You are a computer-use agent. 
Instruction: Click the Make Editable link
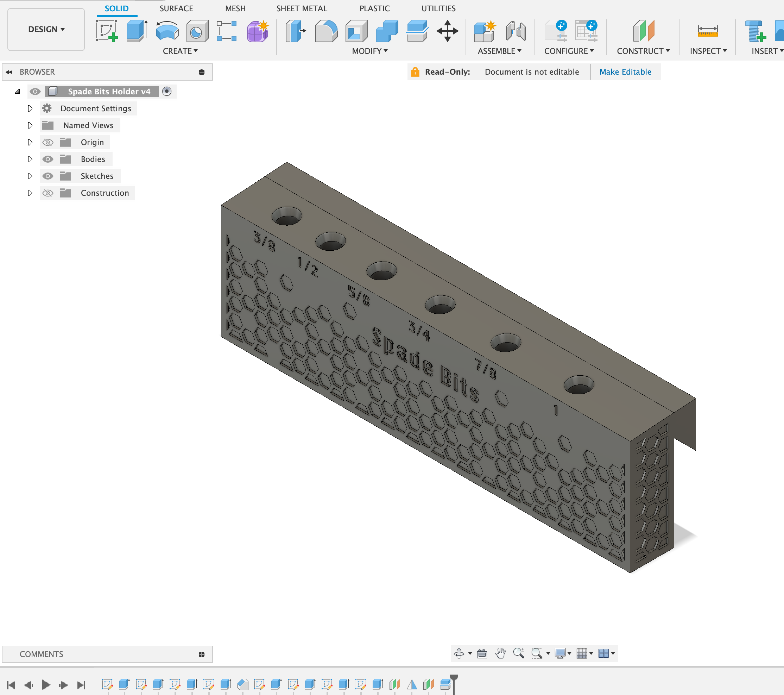tap(625, 72)
